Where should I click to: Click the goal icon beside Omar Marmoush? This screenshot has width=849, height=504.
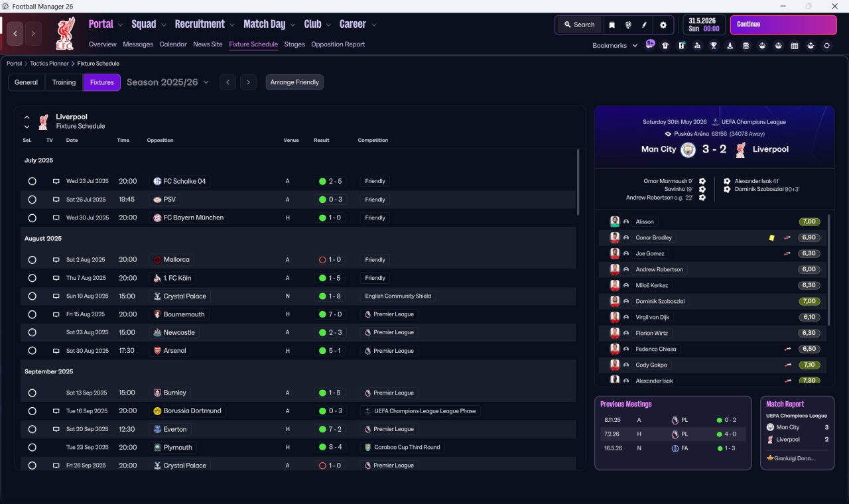coord(702,181)
